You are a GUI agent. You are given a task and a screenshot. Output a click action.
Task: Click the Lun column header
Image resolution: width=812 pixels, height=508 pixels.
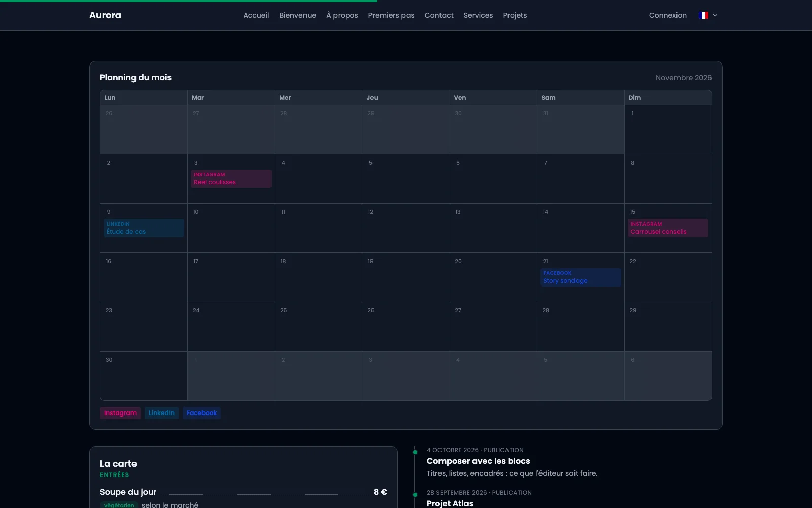(x=144, y=98)
